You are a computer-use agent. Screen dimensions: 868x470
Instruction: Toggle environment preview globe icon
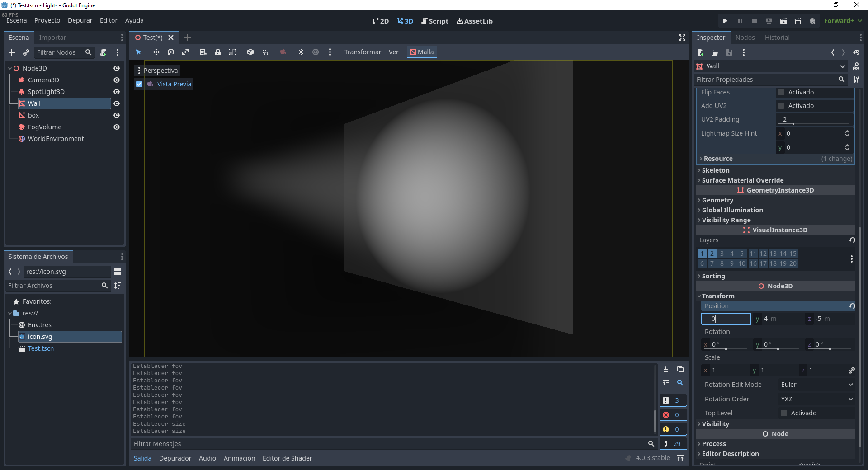(316, 52)
